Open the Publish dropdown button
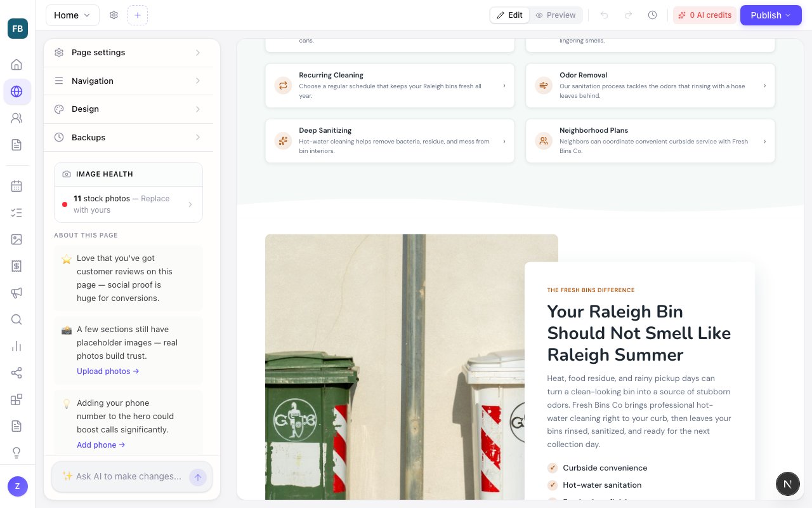Screen dimensions: 812x508 pos(771,15)
